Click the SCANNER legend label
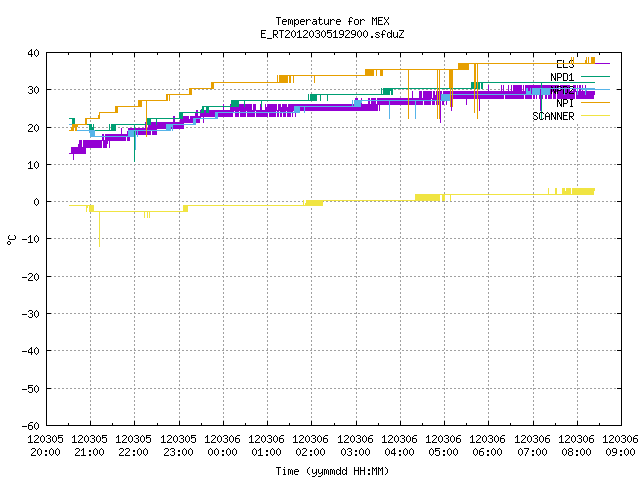Image resolution: width=640 pixels, height=480 pixels. [x=553, y=116]
